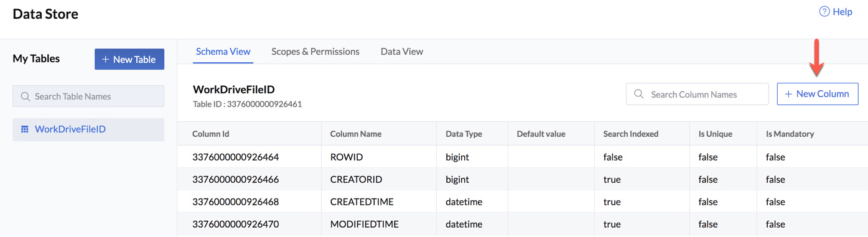Click the Column Name header
The image size is (868, 237).
click(x=356, y=134)
